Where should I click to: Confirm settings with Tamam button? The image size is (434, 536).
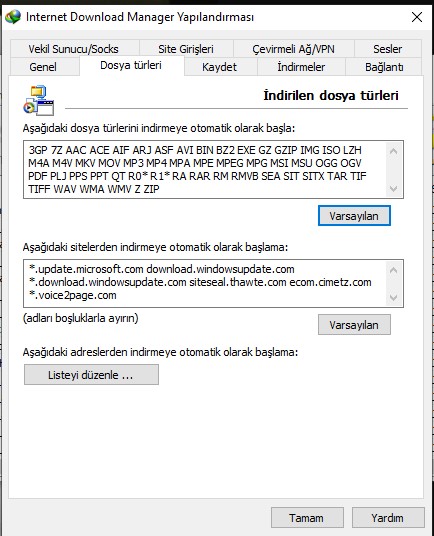pos(307,518)
